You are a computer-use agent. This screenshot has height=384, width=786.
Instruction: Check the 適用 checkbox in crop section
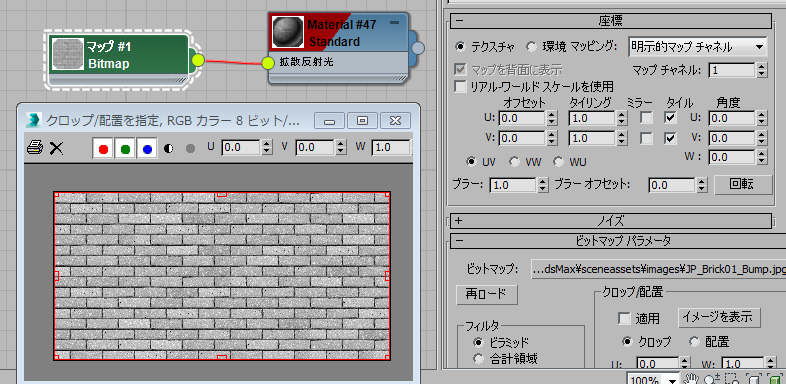624,318
